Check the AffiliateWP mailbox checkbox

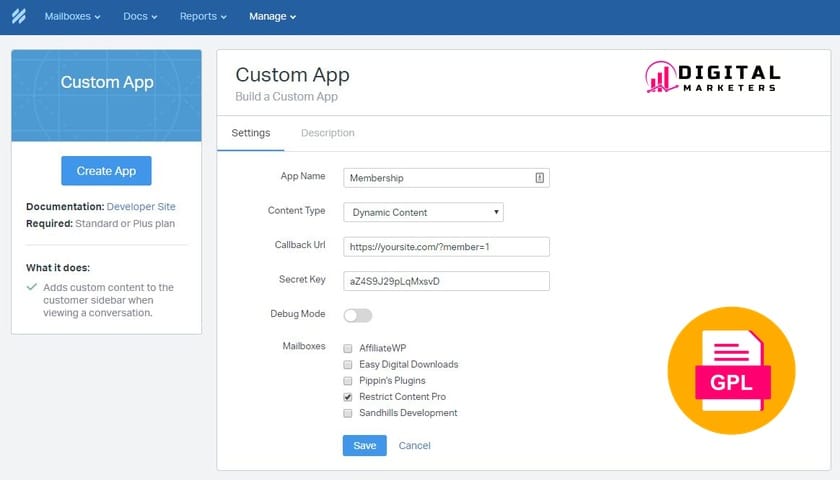348,349
